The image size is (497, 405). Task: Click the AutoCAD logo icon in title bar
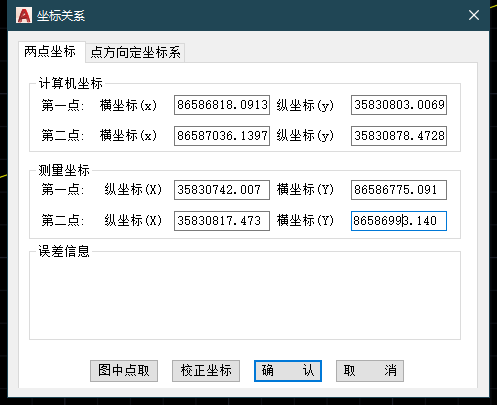pyautogui.click(x=24, y=15)
